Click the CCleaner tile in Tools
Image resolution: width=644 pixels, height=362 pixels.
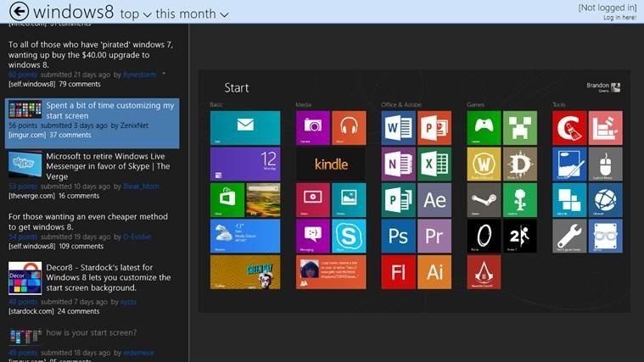[569, 127]
